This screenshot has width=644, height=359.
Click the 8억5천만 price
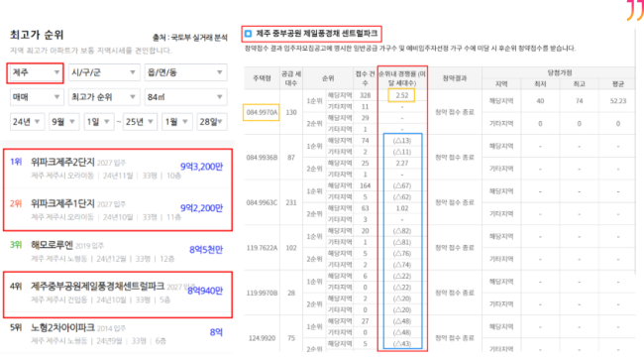pos(206,250)
